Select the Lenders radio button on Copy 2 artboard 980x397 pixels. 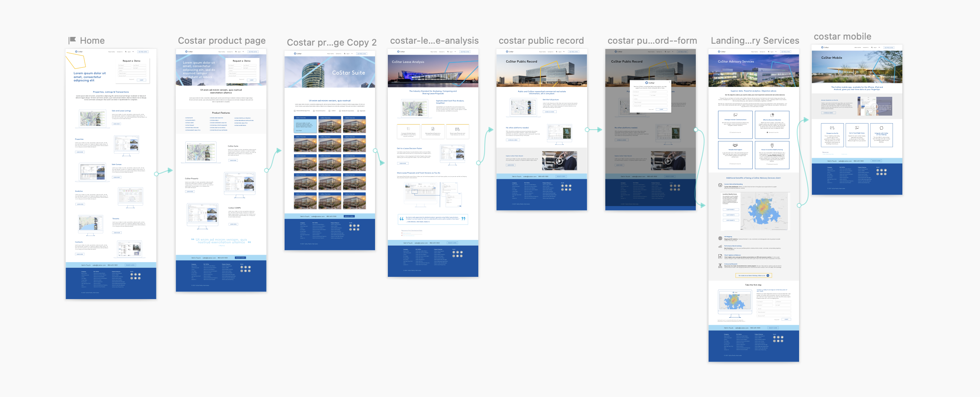[x=329, y=111]
